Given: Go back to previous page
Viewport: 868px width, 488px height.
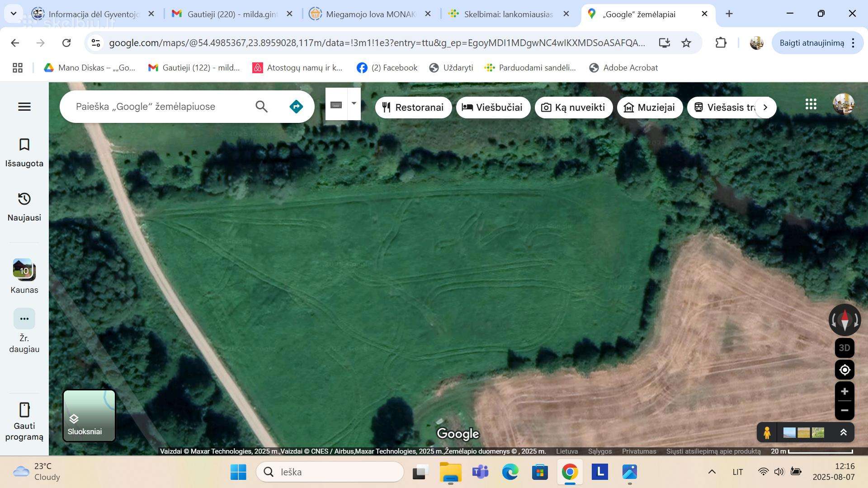Looking at the screenshot, I should (x=15, y=43).
